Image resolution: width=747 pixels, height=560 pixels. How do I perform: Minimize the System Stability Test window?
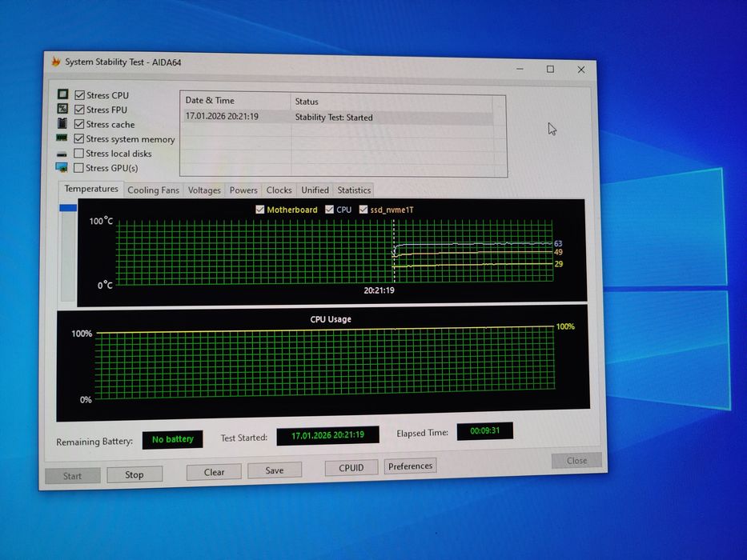(520, 69)
